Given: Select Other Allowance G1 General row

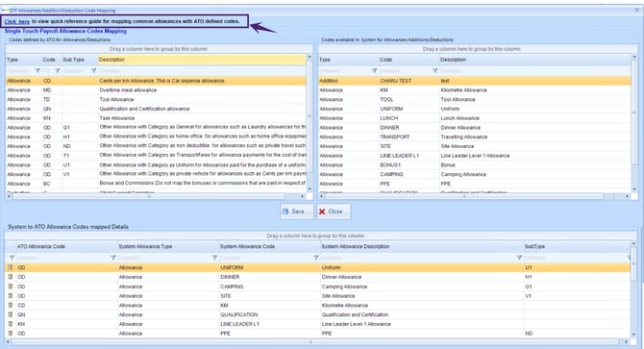Looking at the screenshot, I should click(156, 127).
